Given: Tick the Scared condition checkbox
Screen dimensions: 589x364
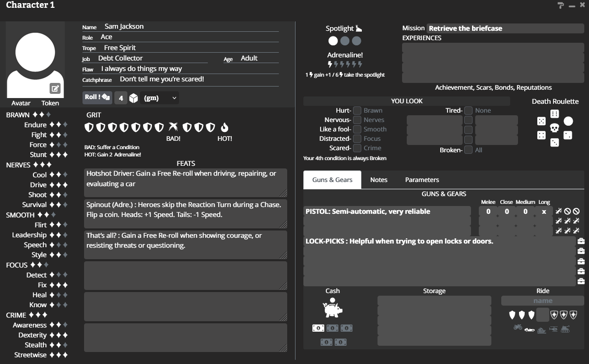Looking at the screenshot, I should point(357,148).
